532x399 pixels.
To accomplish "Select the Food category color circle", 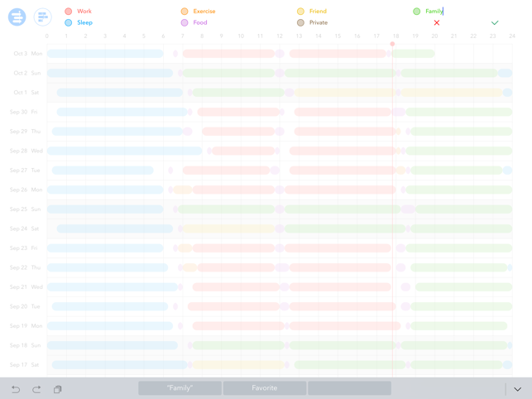I will point(185,23).
